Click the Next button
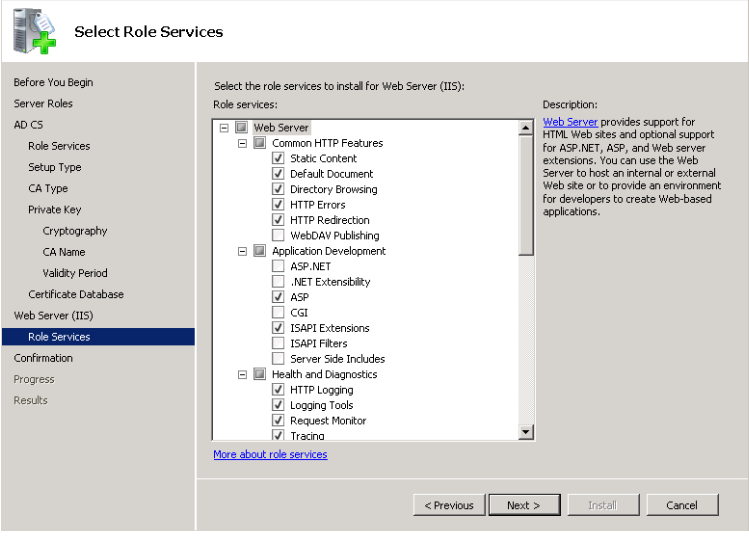 click(x=524, y=505)
